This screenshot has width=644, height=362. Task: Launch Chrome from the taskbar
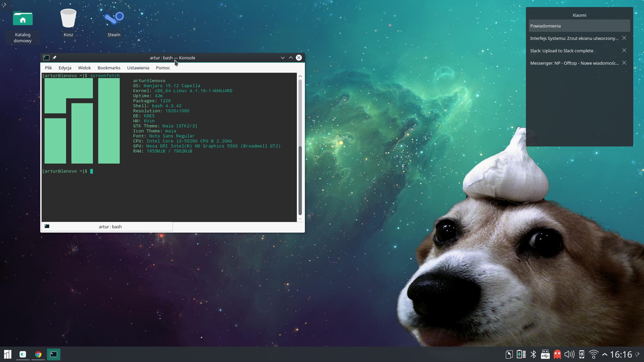(x=38, y=354)
